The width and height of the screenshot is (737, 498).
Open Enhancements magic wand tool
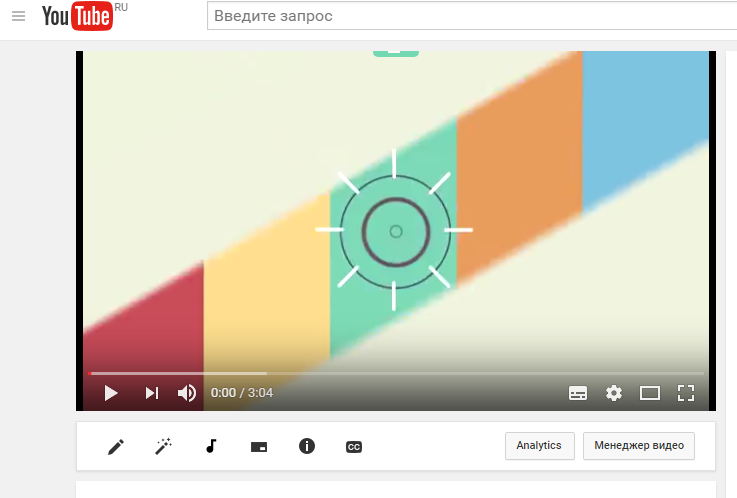click(164, 446)
